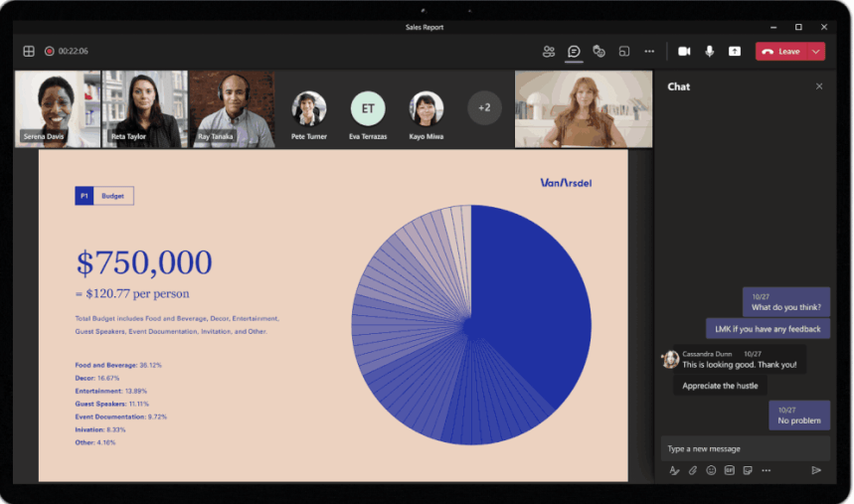Open the rooms/view layout icon
Viewport: 854px width, 504px height.
[x=624, y=51]
